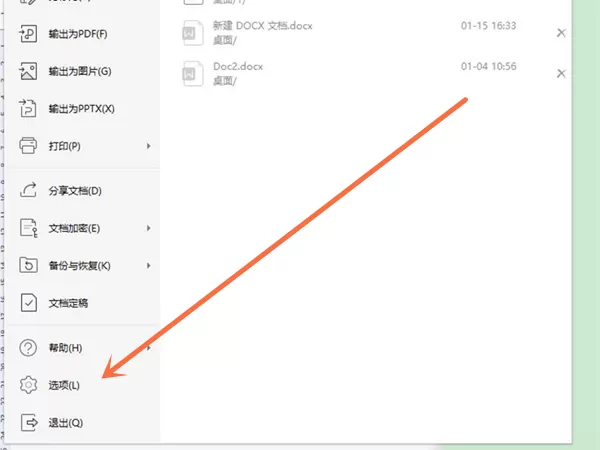Click the printer icon

coord(28,146)
